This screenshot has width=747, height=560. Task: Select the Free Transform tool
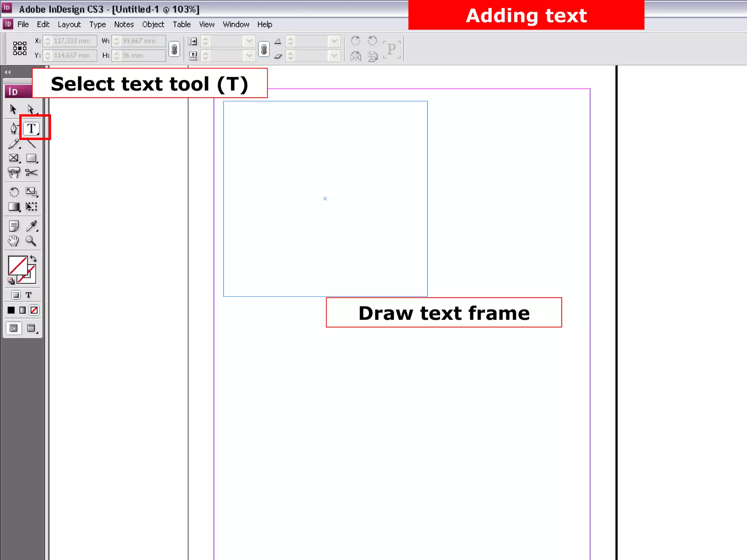tap(31, 207)
